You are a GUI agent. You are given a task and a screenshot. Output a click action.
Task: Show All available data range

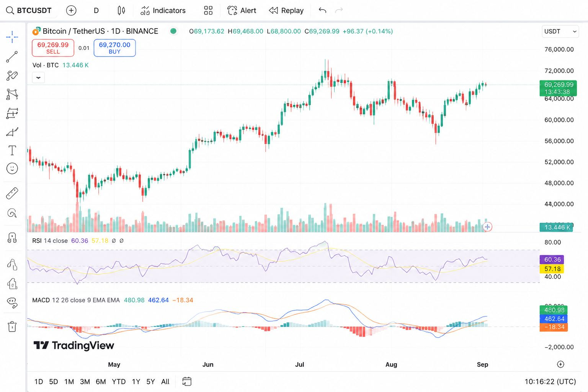(165, 382)
